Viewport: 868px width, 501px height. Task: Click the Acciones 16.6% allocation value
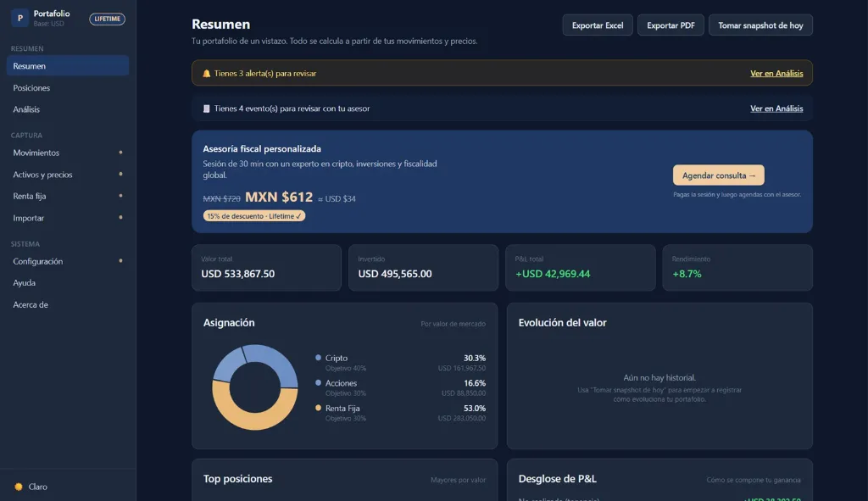[x=475, y=382]
